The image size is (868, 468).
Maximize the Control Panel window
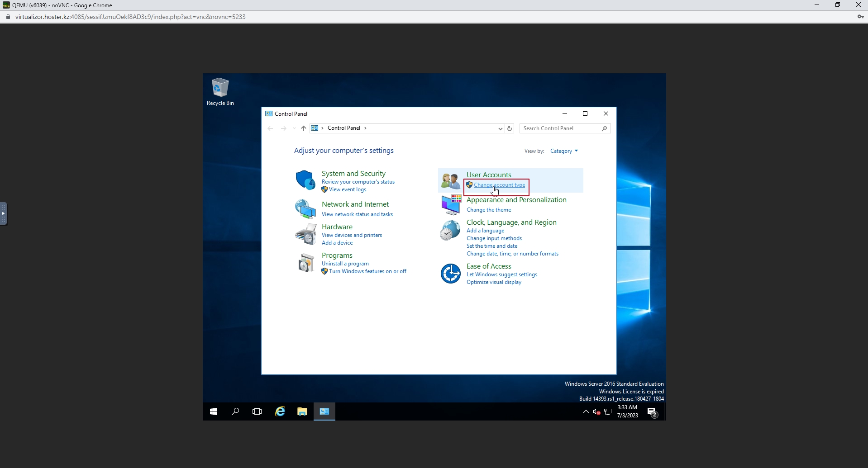tap(585, 113)
